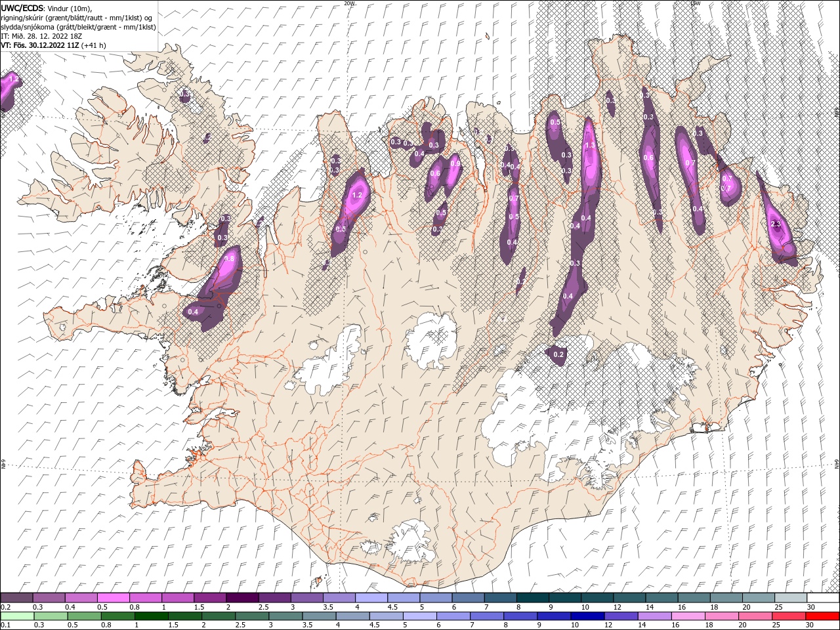Click the dark mauve 0.2–0.3 upper legend swatch
The width and height of the screenshot is (840, 630).
pyautogui.click(x=16, y=598)
